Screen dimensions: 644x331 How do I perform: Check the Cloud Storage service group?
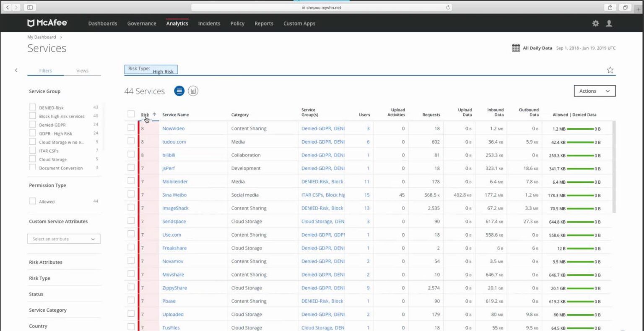[x=32, y=159]
